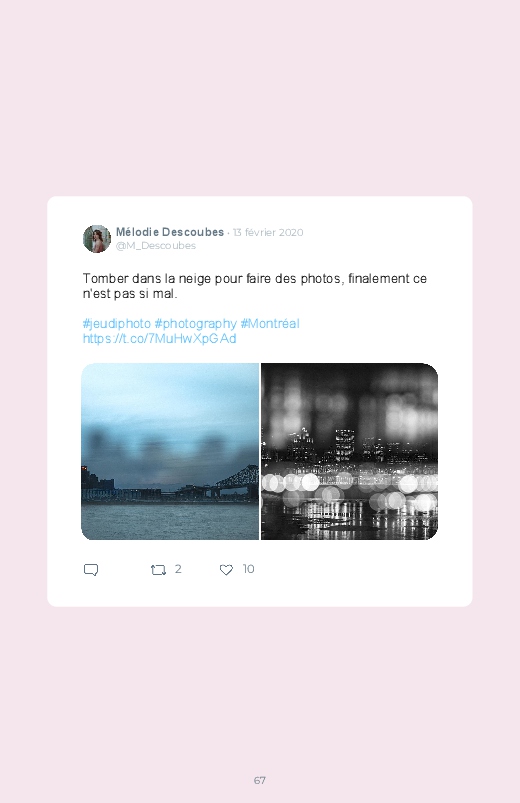Click the page number 67
Screen dimensions: 520x803
click(x=260, y=780)
